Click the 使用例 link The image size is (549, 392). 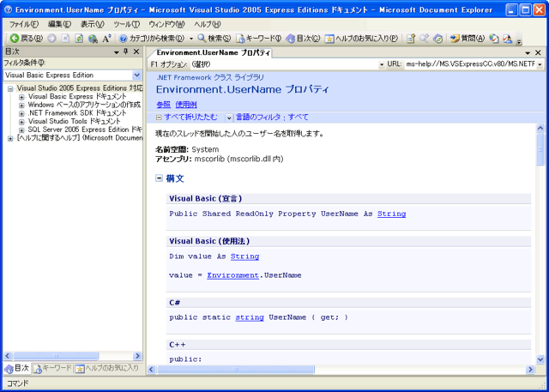pyautogui.click(x=186, y=105)
